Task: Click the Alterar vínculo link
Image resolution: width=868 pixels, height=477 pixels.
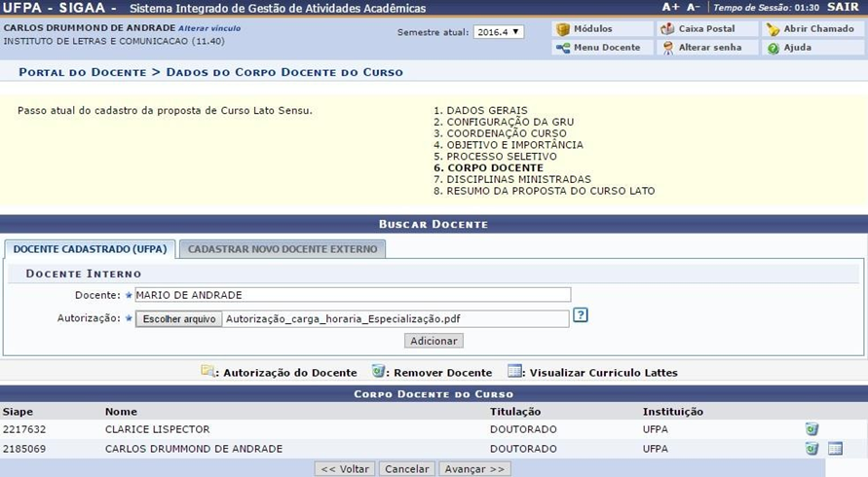Action: (209, 28)
